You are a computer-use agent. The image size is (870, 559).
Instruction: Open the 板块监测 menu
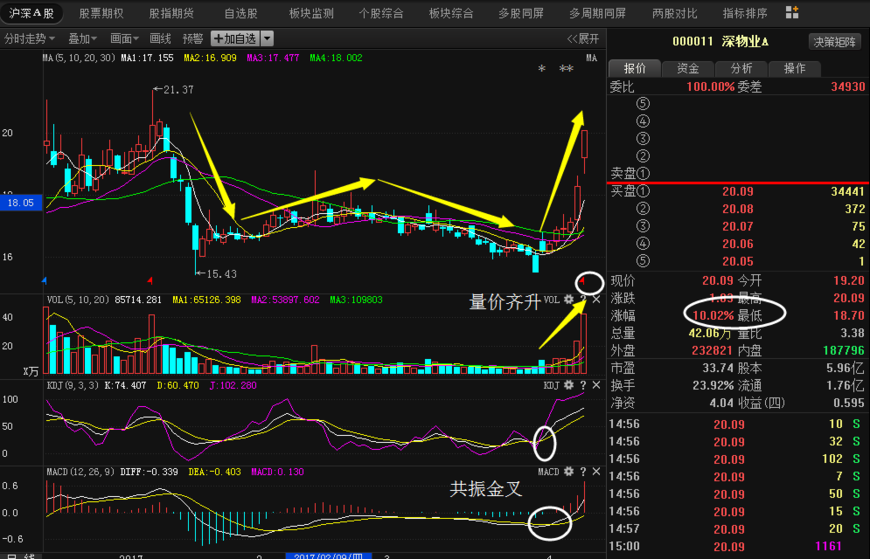click(311, 13)
